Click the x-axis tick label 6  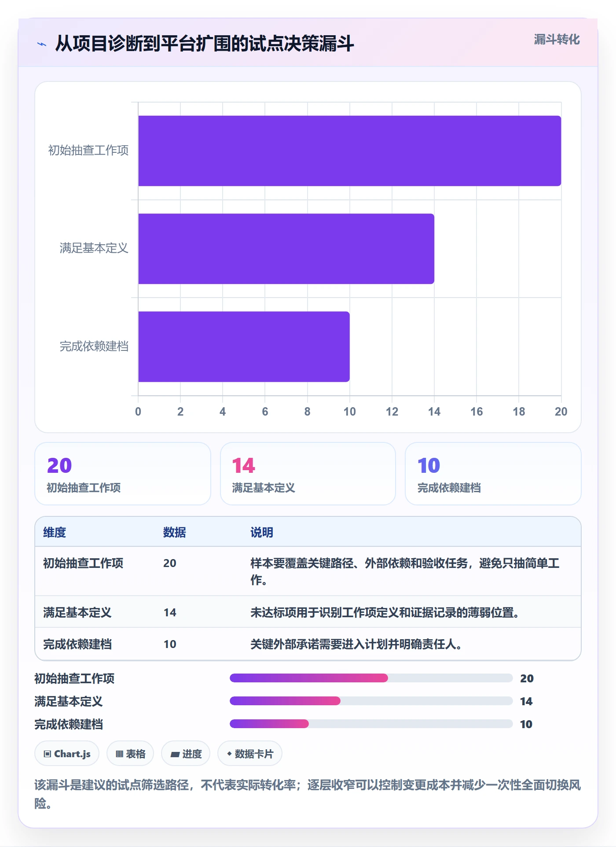coord(265,412)
